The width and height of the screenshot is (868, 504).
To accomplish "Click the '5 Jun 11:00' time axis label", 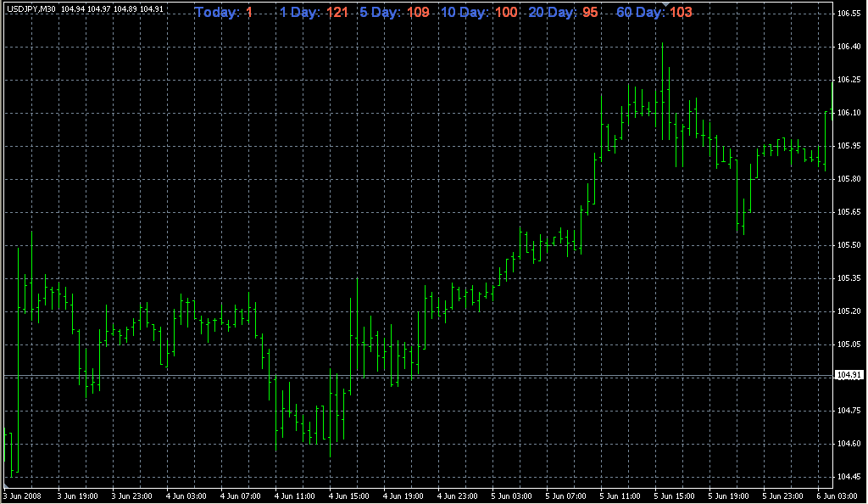I will [x=620, y=496].
